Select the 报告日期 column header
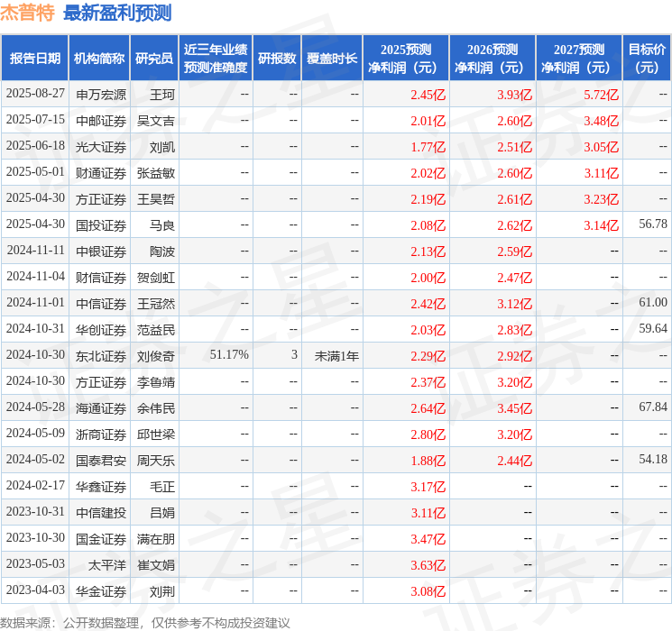This screenshot has width=672, height=631. click(34, 59)
